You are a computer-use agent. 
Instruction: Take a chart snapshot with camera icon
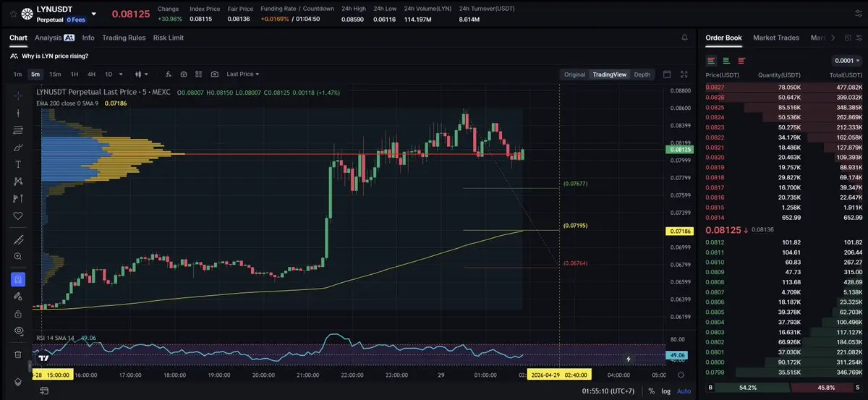[x=215, y=74]
